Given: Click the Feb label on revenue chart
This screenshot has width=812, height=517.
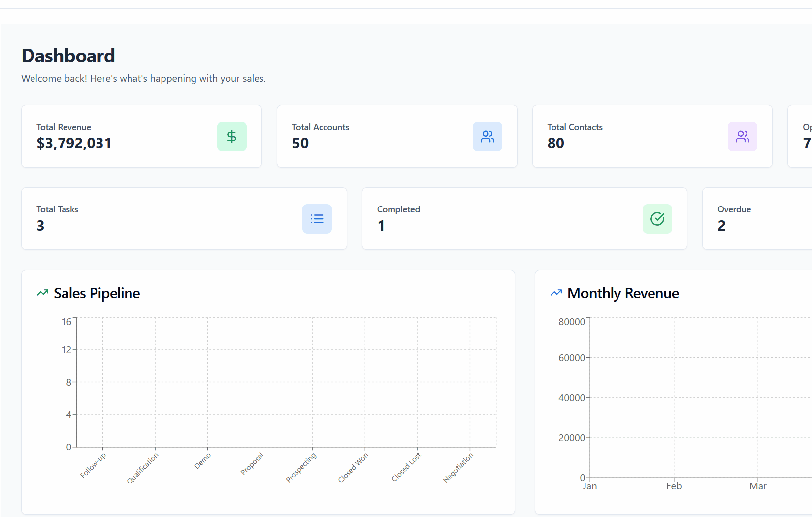Looking at the screenshot, I should (x=674, y=486).
